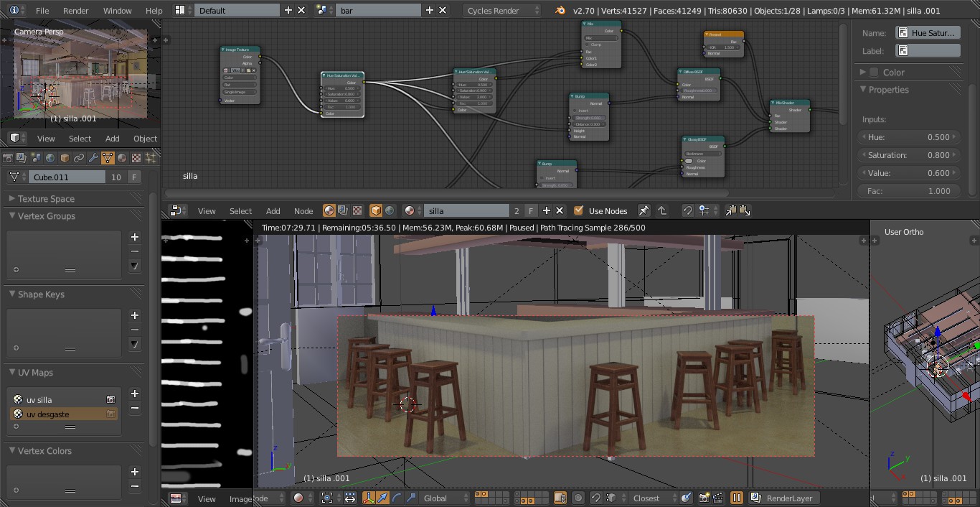Viewport: 980px width, 507px height.
Task: Collapse the Vertex Groups panel
Action: tap(12, 215)
